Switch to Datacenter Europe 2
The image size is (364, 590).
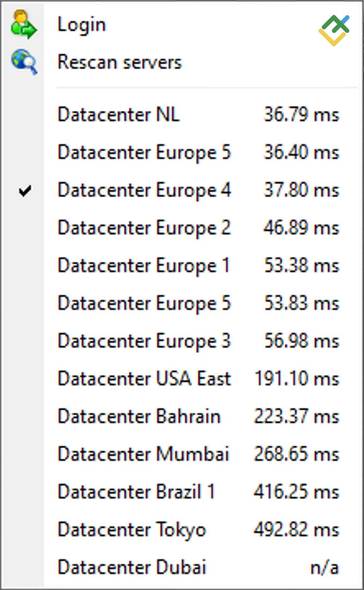point(144,228)
